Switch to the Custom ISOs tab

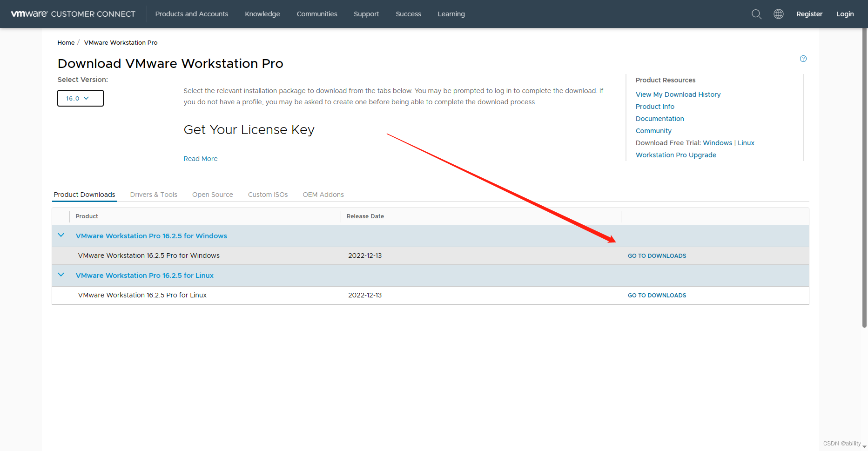tap(268, 195)
